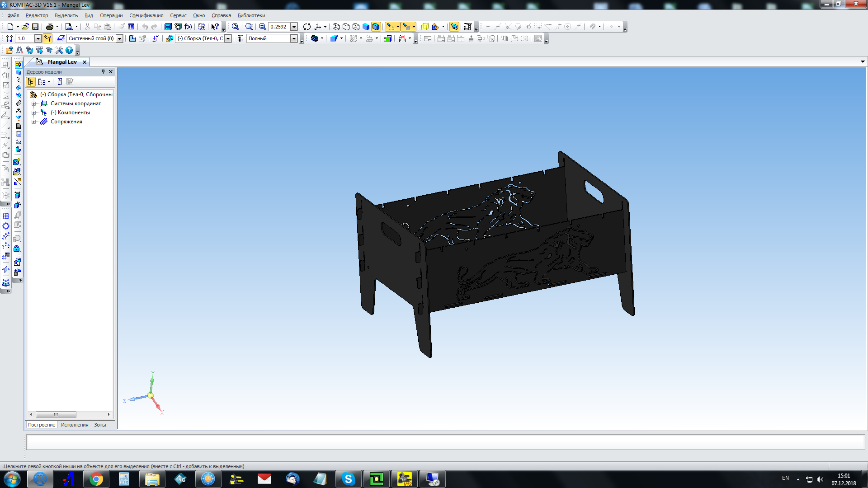Click the context help arrow with question mark
The height and width of the screenshot is (488, 868).
[x=215, y=27]
